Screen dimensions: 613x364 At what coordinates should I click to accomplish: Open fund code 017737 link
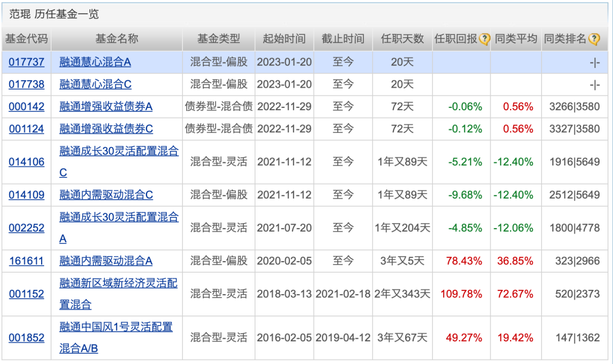[26, 62]
